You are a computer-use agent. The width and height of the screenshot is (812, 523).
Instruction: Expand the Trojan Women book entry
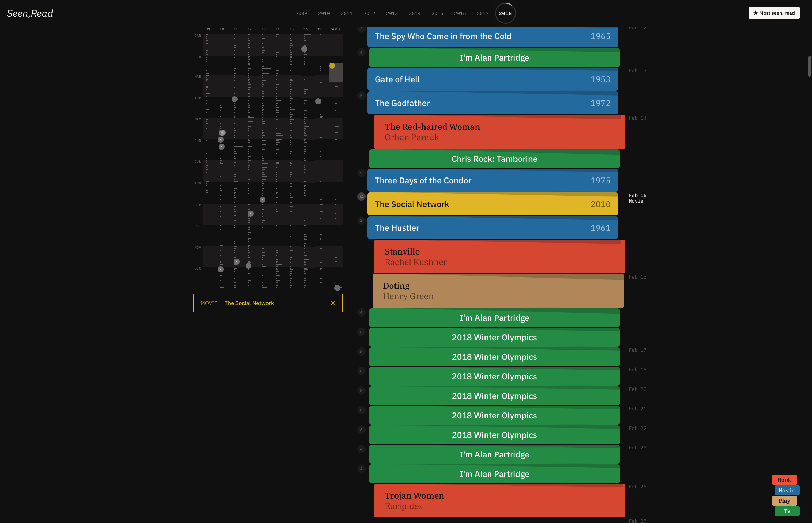499,501
